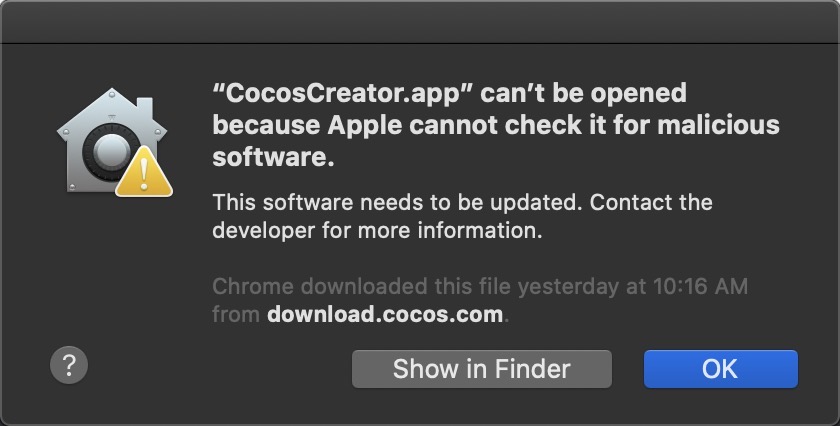Click the word "yesterday" in the gray text
Screen dimensions: 840x426
coord(568,287)
